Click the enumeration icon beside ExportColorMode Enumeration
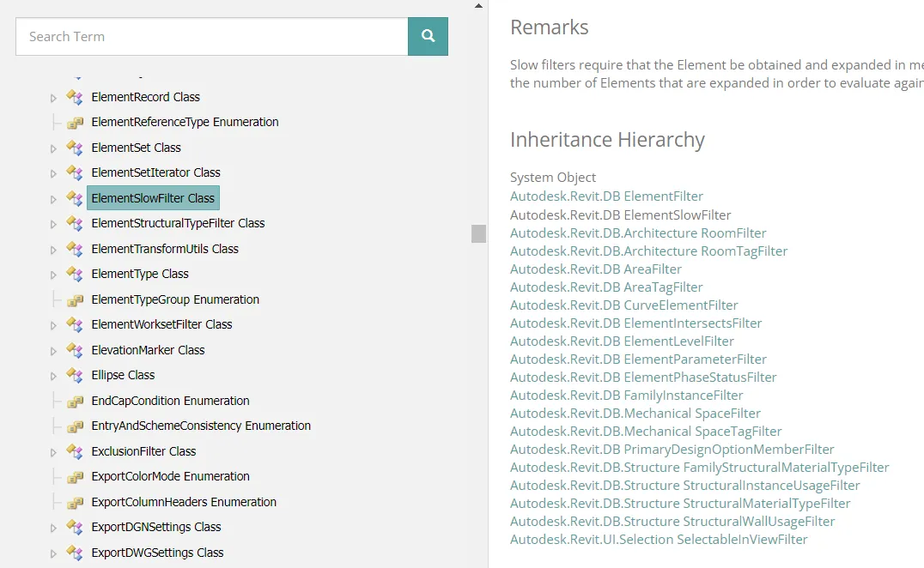 (75, 477)
